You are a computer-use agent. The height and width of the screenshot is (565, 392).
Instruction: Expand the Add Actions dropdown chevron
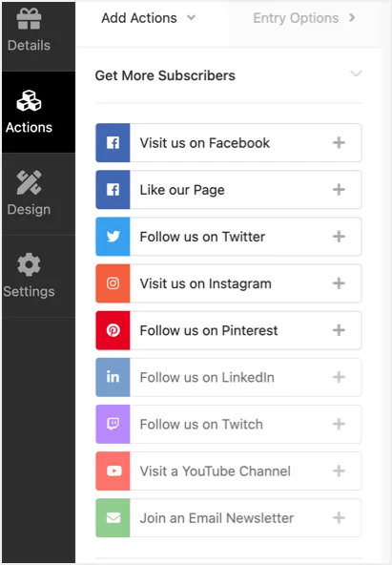pos(191,17)
